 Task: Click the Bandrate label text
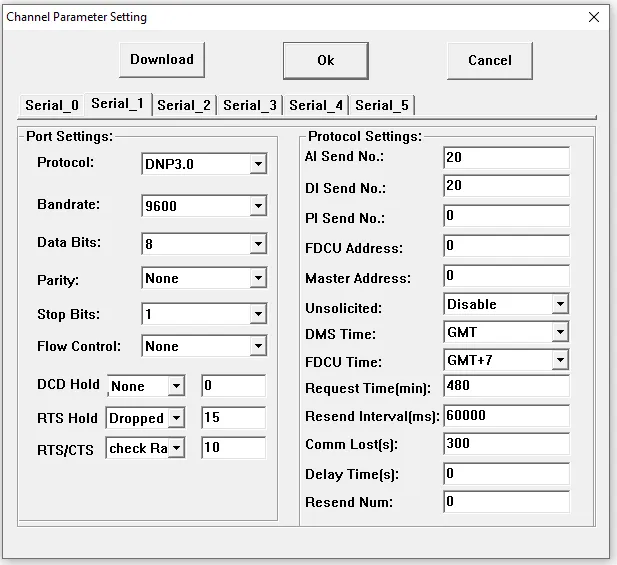tap(68, 205)
